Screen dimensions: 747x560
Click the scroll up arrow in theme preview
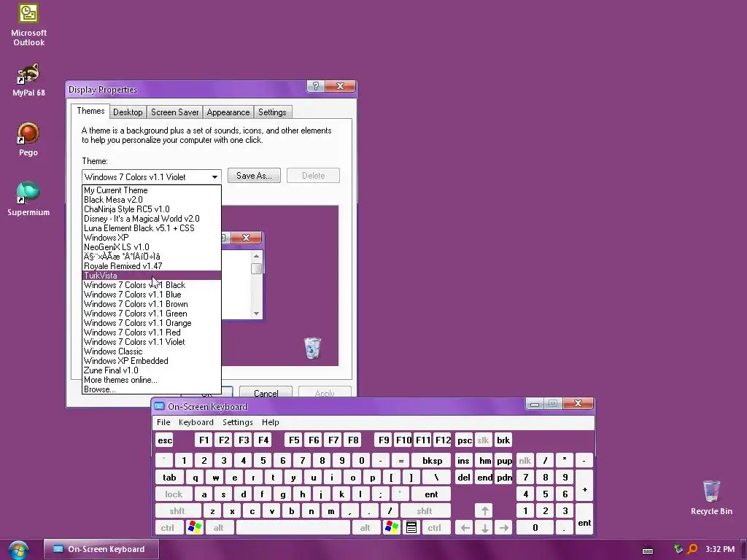256,256
